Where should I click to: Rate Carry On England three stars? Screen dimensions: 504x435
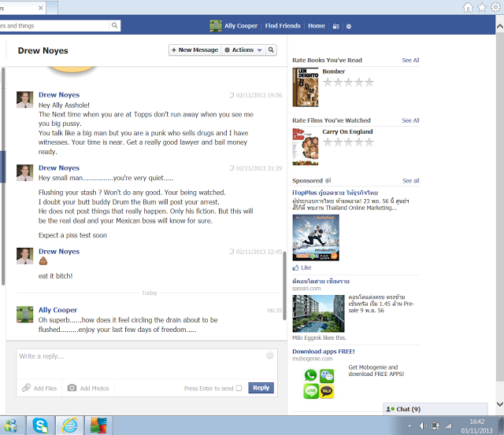[348, 142]
